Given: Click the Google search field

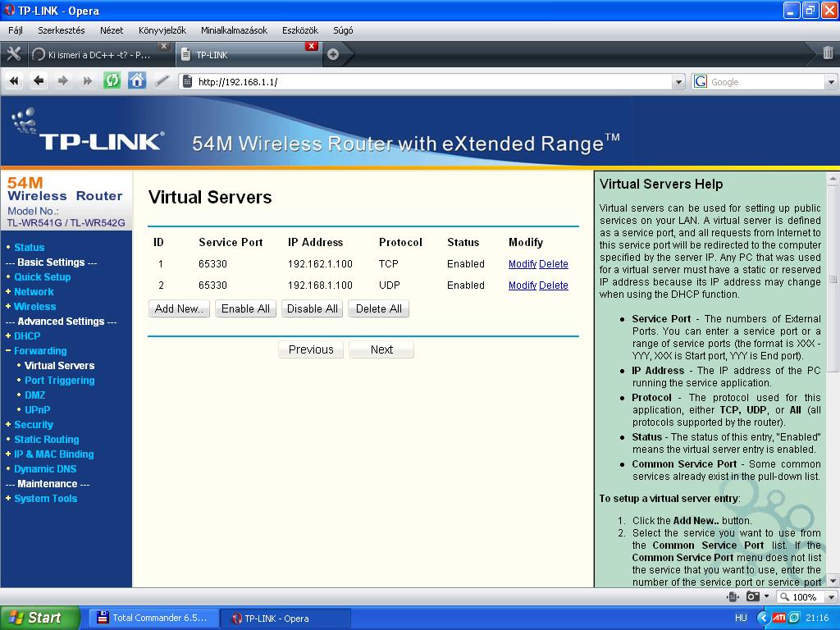Looking at the screenshot, I should click(x=766, y=82).
